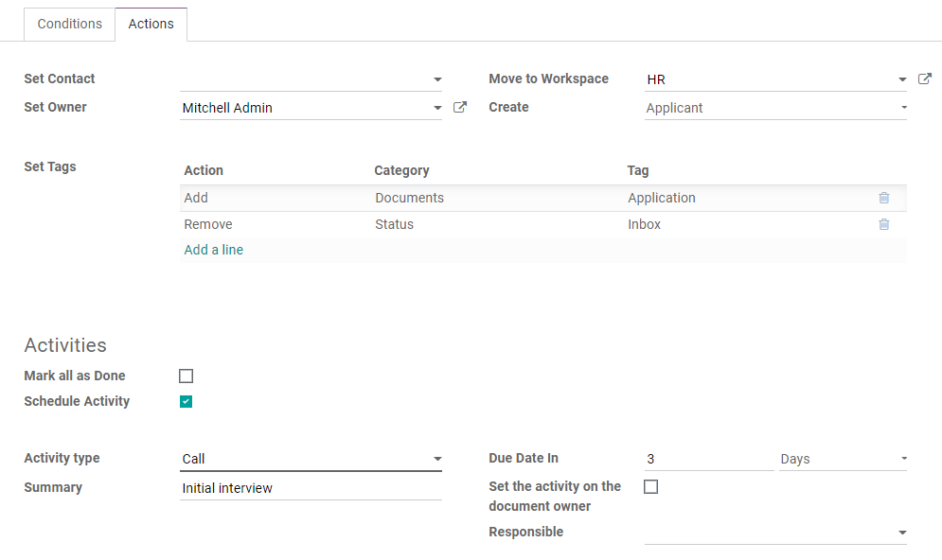Open the Set Contact dropdown
The image size is (942, 560).
[x=436, y=79]
